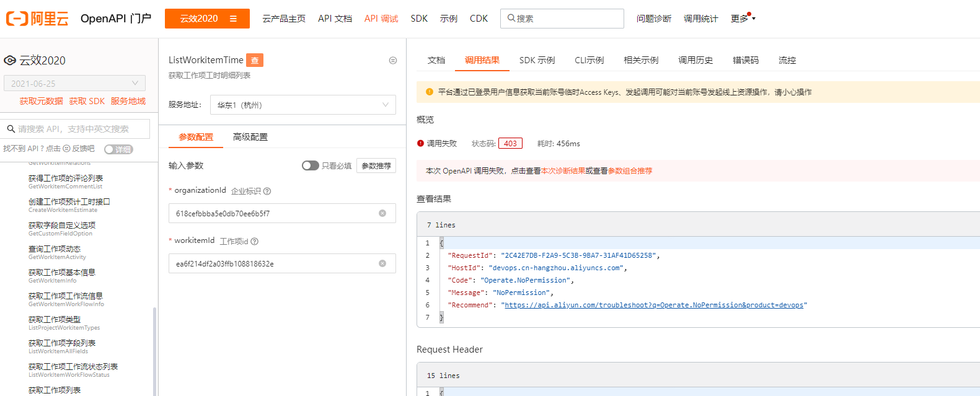This screenshot has width=980, height=396.
Task: Toggle the 详细 switch in sidebar
Action: 118,149
